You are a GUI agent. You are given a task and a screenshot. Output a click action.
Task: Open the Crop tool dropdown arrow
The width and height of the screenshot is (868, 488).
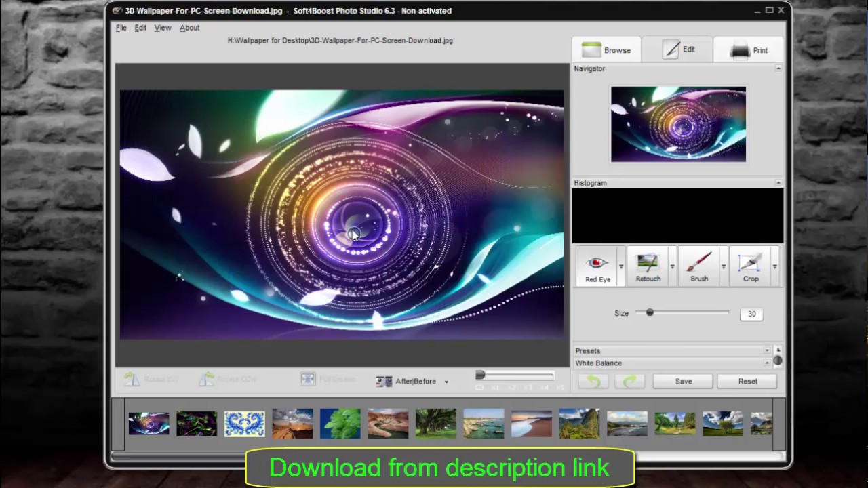pyautogui.click(x=774, y=266)
